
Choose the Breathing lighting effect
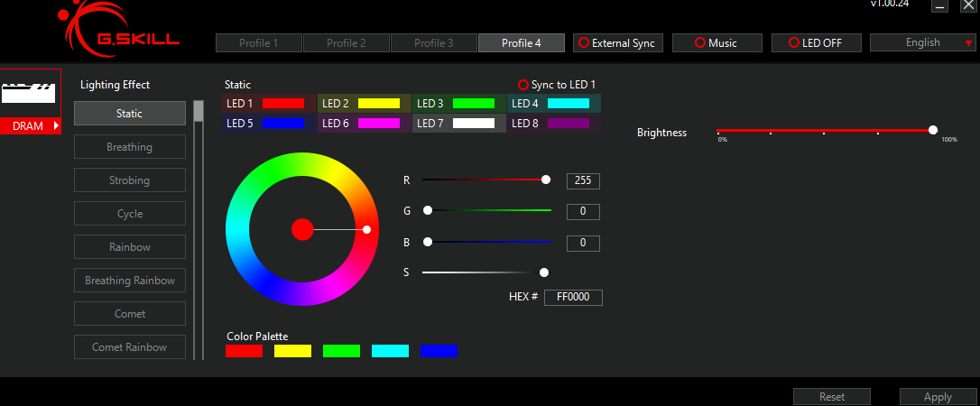pyautogui.click(x=129, y=147)
